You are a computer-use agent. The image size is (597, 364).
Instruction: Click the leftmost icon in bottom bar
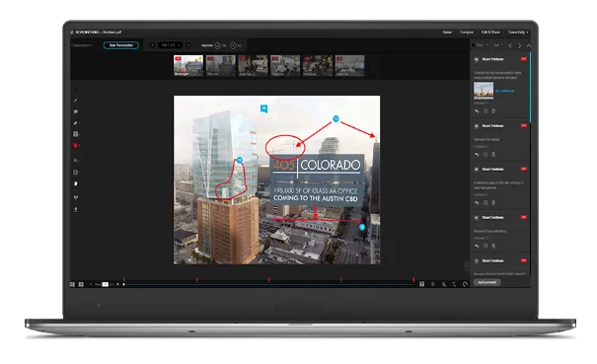tap(72, 284)
